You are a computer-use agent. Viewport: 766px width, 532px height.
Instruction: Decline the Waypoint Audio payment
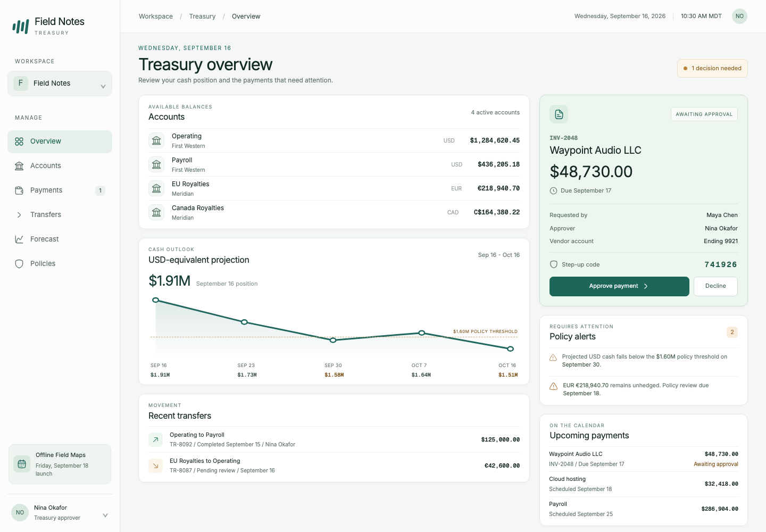pyautogui.click(x=715, y=286)
